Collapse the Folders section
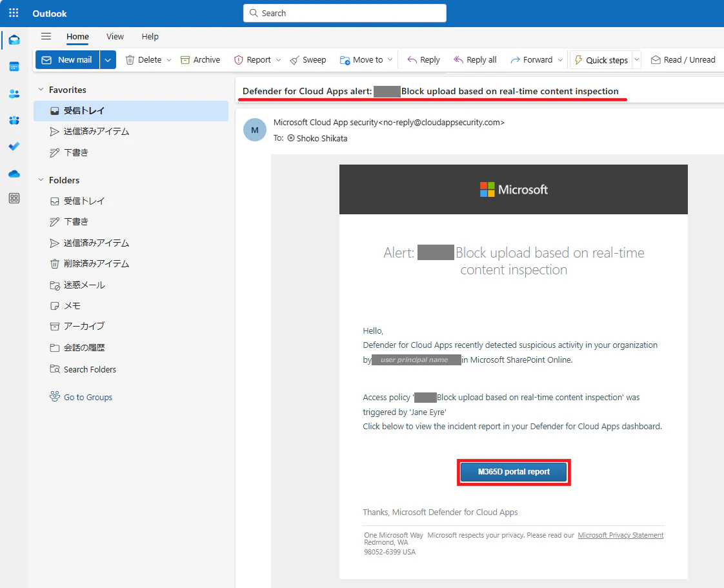The width and height of the screenshot is (724, 588). tap(41, 179)
